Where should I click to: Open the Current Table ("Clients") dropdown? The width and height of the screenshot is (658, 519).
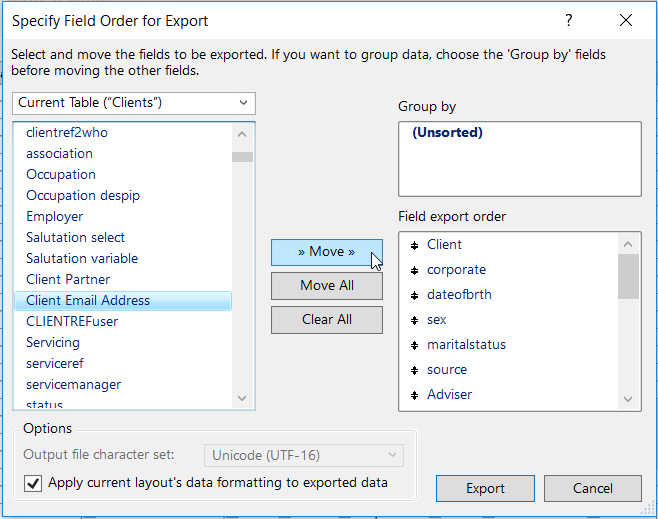pos(134,103)
